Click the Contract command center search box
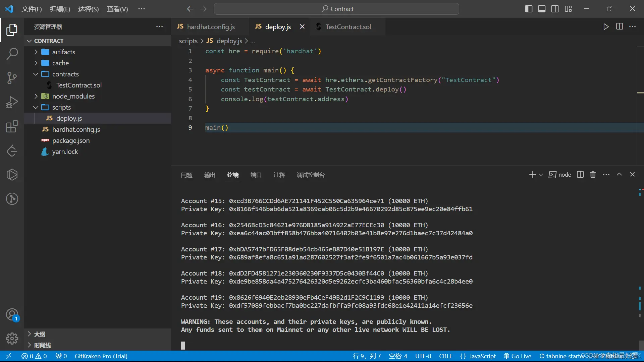This screenshot has height=362, width=644. point(336,9)
